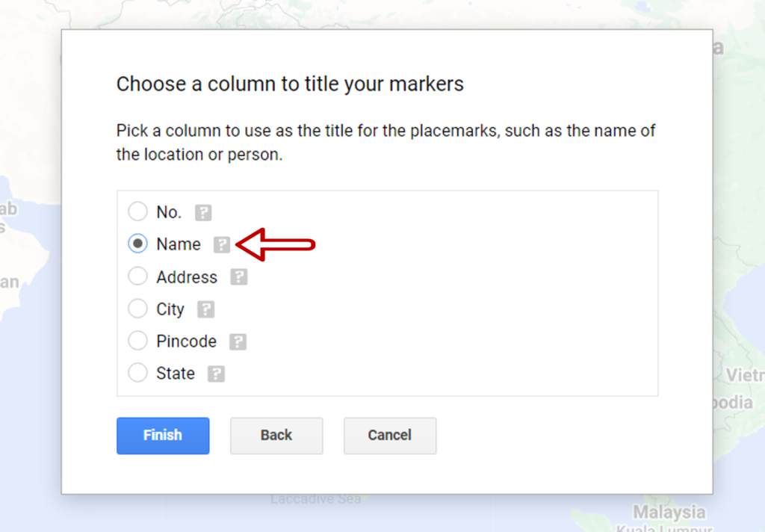The image size is (765, 532).
Task: Select the No. radio button
Action: pos(137,211)
